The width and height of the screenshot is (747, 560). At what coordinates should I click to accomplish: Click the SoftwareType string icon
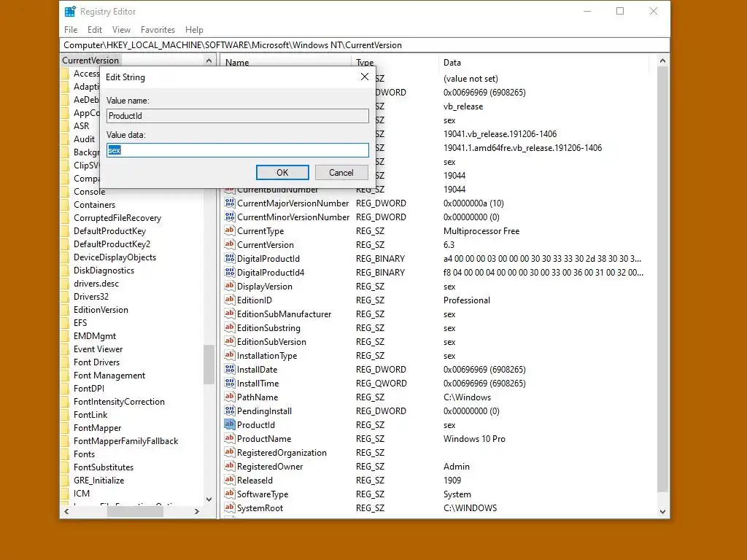[x=230, y=494]
